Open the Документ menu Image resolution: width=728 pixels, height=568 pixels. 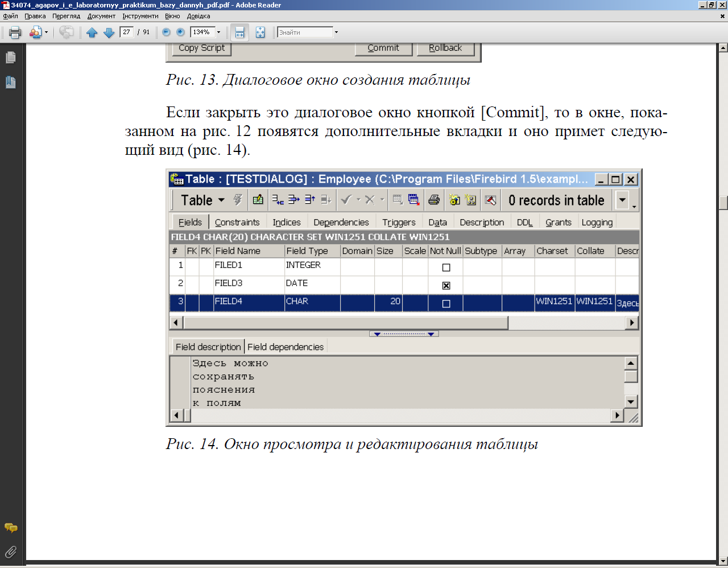pyautogui.click(x=101, y=16)
